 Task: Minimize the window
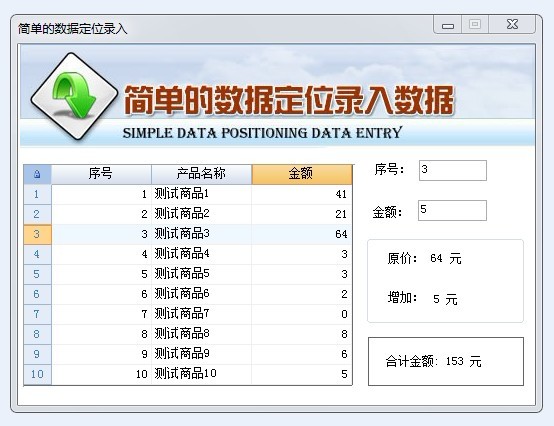tap(448, 25)
